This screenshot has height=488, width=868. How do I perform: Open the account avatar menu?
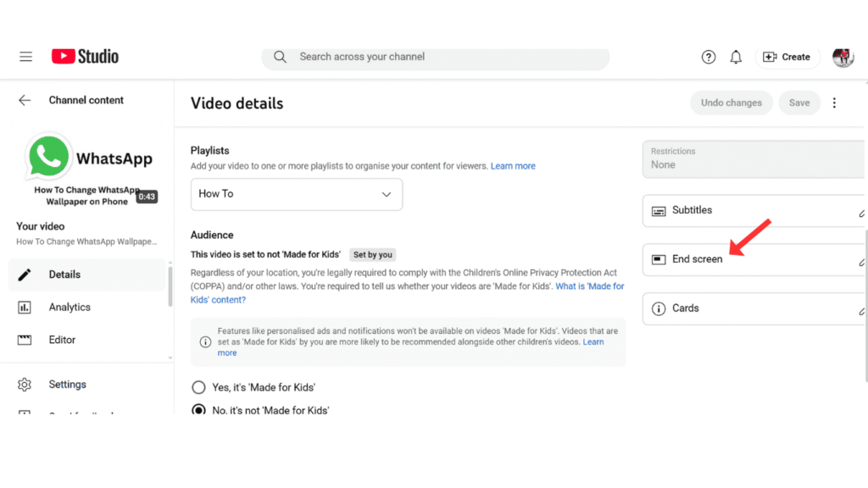click(843, 57)
